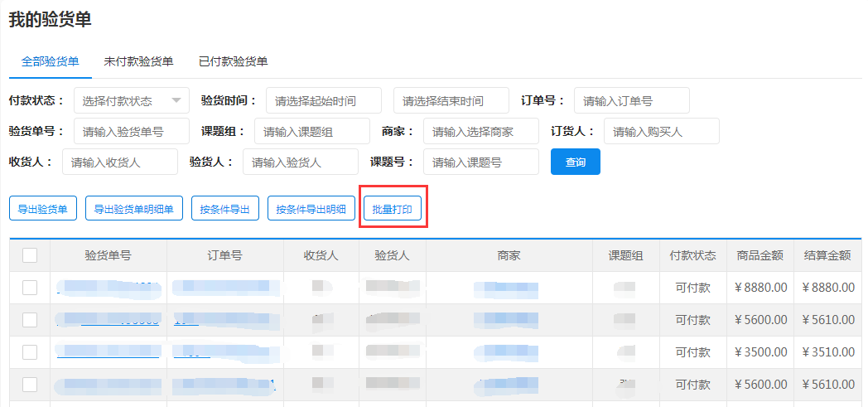Click the 导出验货单明细单 button
This screenshot has width=868, height=407.
point(133,209)
